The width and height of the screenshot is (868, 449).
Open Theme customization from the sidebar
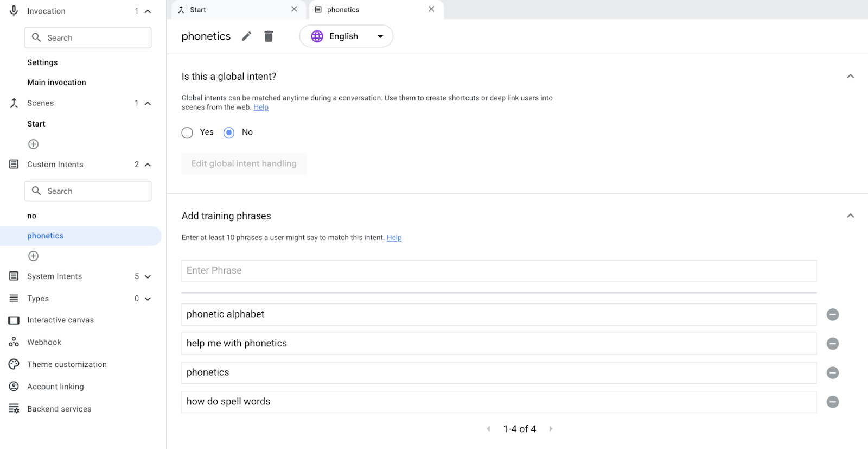(67, 365)
